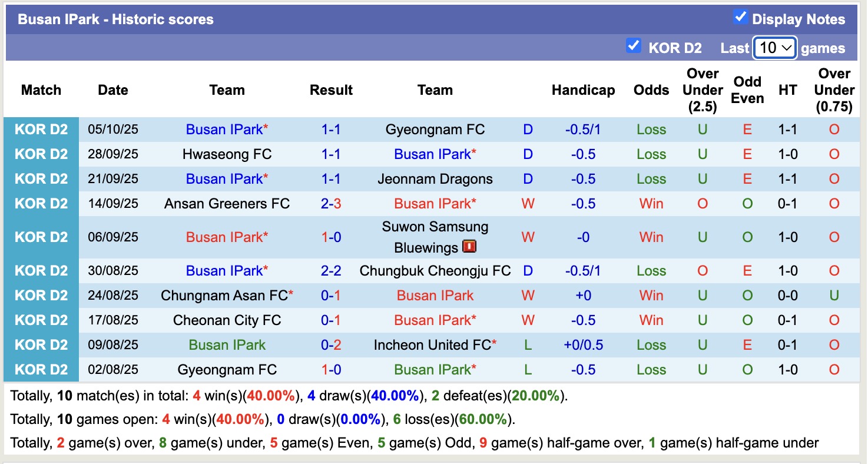Click the Cheonan City FC link
This screenshot has width=868, height=464.
coord(227,320)
